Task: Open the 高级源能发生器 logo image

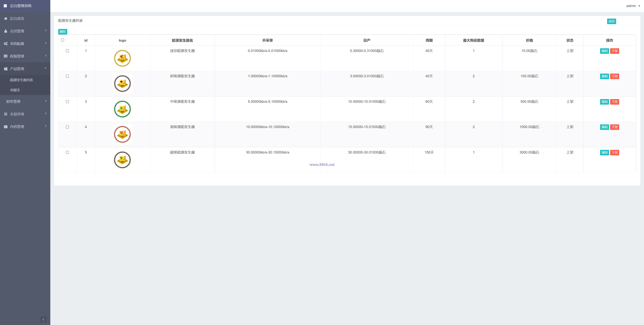Action: pyautogui.click(x=122, y=134)
